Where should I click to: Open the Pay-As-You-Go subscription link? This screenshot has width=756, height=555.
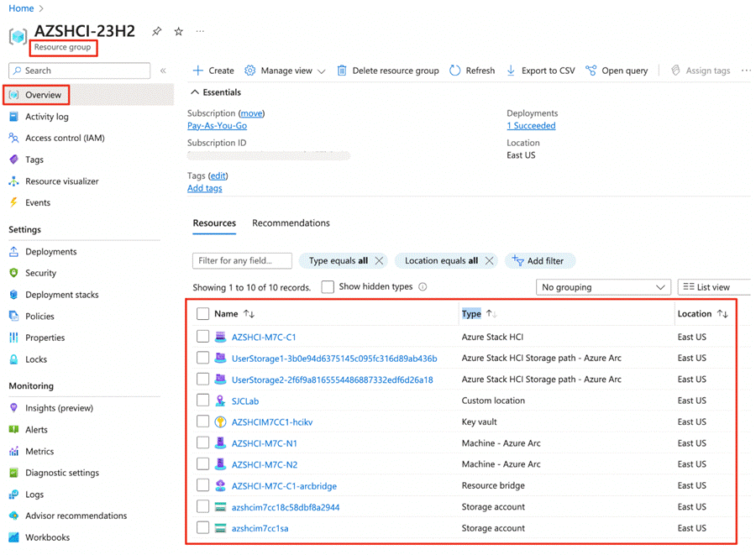[217, 126]
